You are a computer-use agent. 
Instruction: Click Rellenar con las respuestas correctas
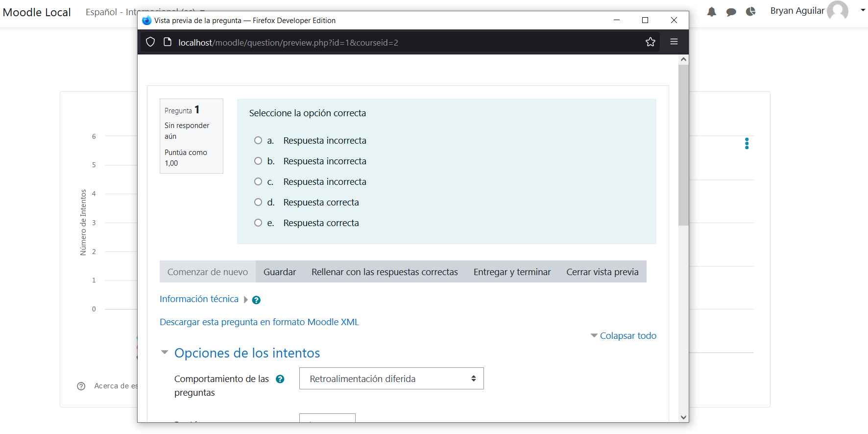[385, 272]
